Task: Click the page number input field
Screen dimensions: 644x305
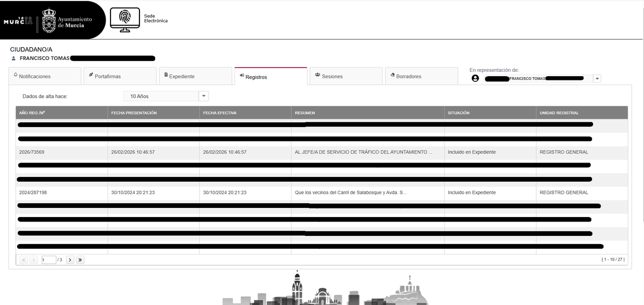Action: click(x=49, y=259)
